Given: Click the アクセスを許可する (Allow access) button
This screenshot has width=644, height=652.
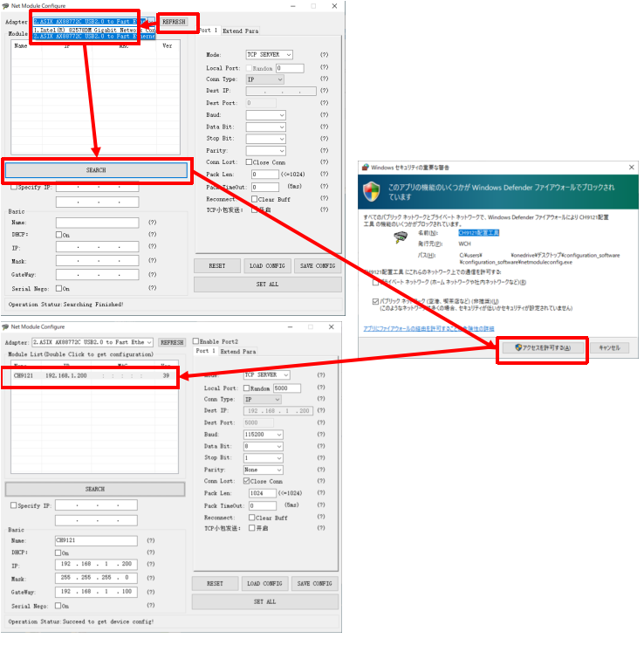Looking at the screenshot, I should (x=541, y=347).
